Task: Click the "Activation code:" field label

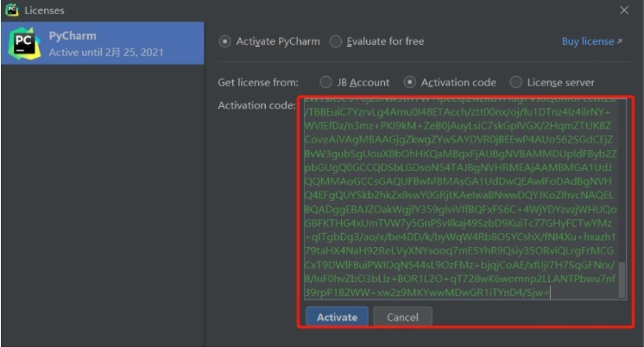Action: tap(256, 105)
